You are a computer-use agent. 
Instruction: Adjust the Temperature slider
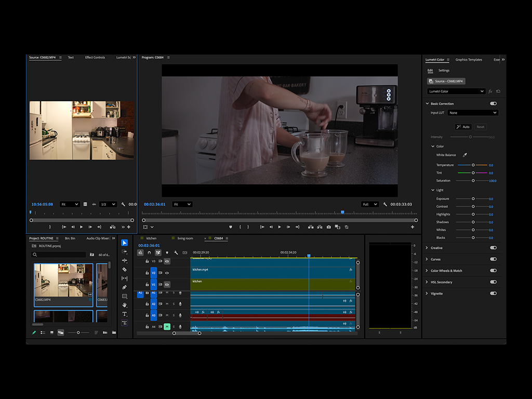(473, 165)
